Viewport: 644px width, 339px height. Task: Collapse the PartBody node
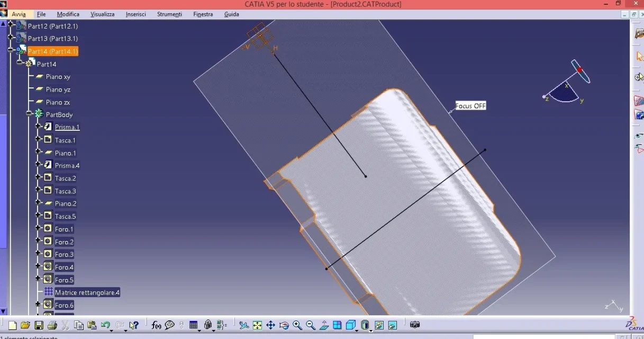click(29, 114)
